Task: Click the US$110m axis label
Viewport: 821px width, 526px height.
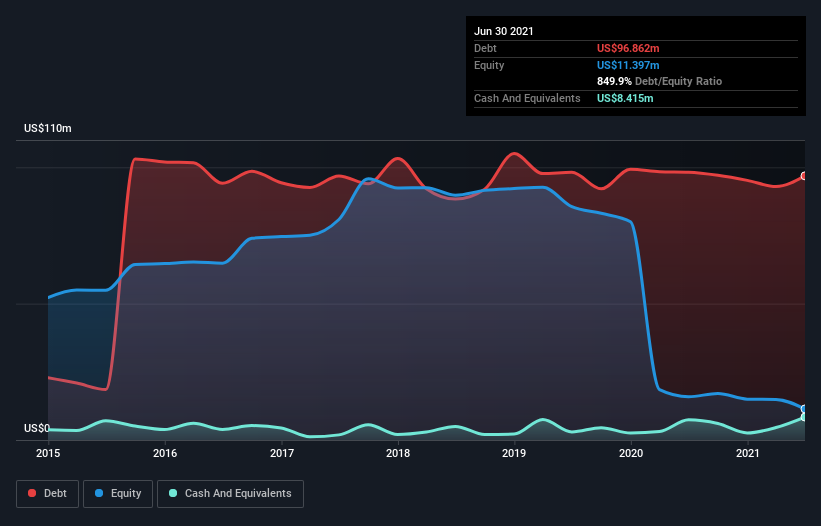Action: (48, 128)
